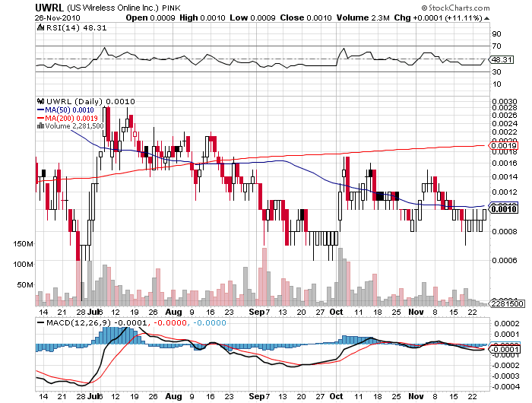The width and height of the screenshot is (532, 403).
Task: Click the 70 level on RSI axis
Action: click(x=497, y=46)
